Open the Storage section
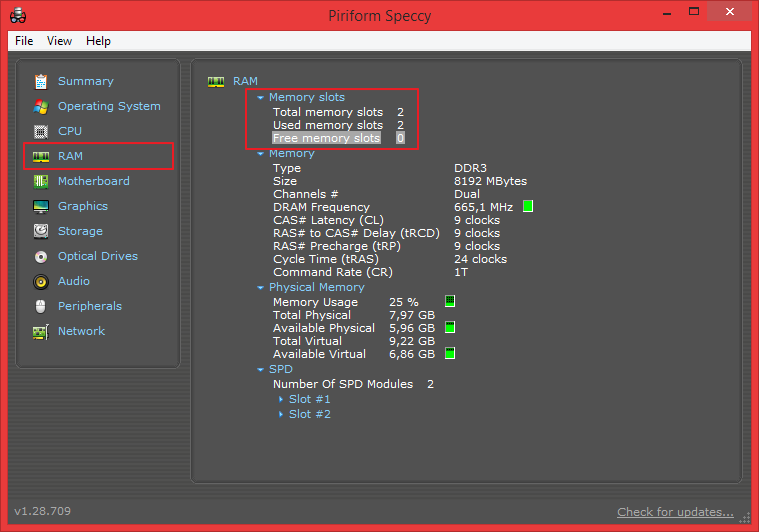Screen dimensions: 759x532 click(x=80, y=231)
